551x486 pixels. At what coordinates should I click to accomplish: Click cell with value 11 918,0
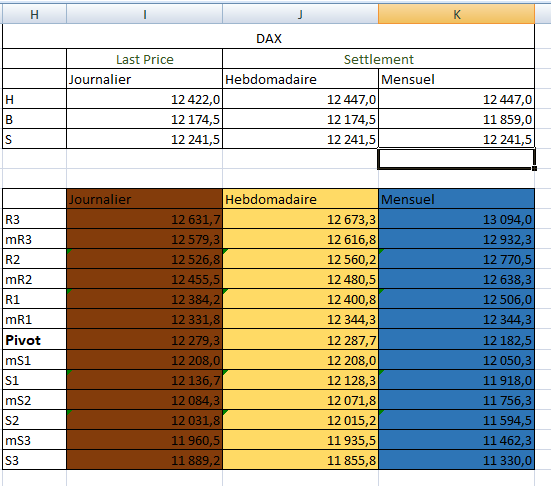(456, 380)
